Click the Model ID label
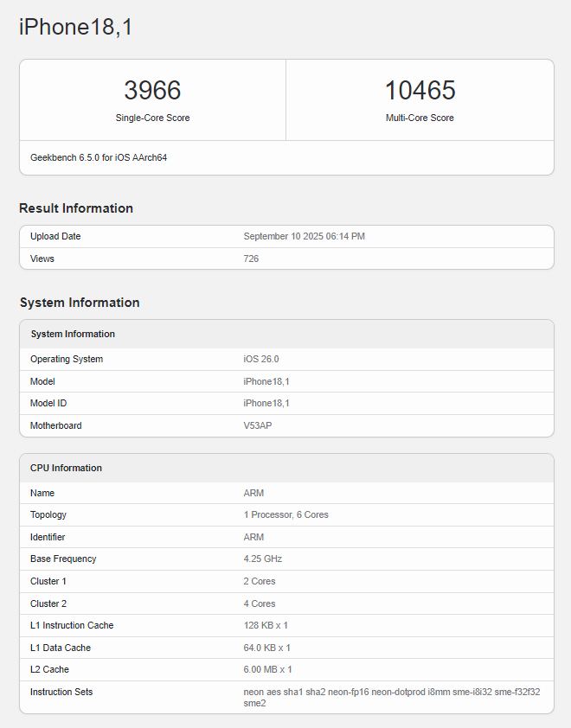This screenshot has height=728, width=571. pos(48,403)
